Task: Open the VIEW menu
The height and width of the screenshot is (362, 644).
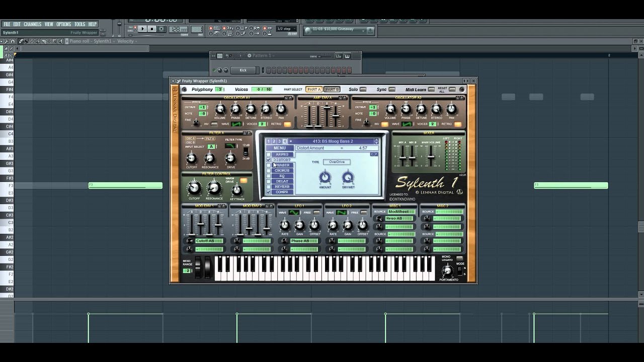Action: (49, 24)
